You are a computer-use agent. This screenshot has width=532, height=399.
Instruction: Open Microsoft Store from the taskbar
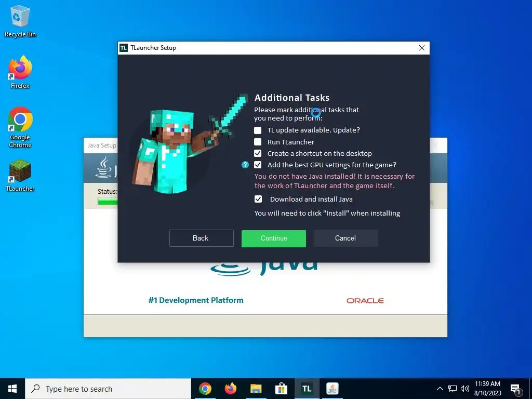pyautogui.click(x=281, y=389)
